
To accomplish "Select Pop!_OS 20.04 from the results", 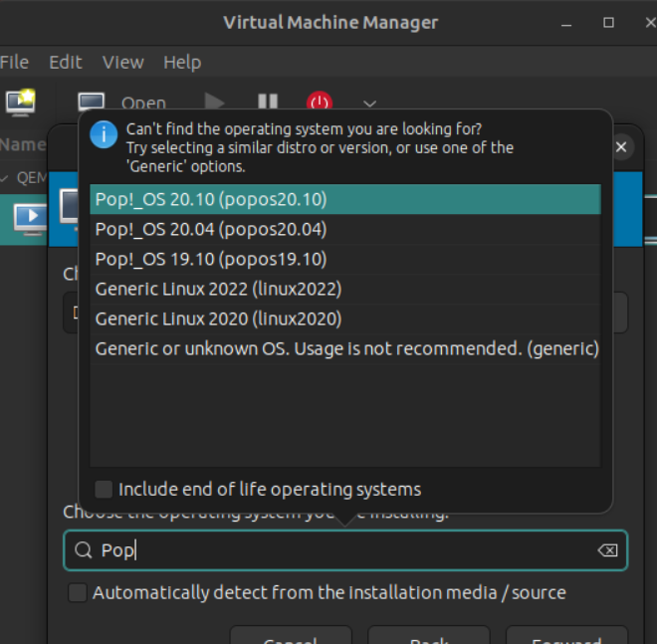I will coord(211,229).
